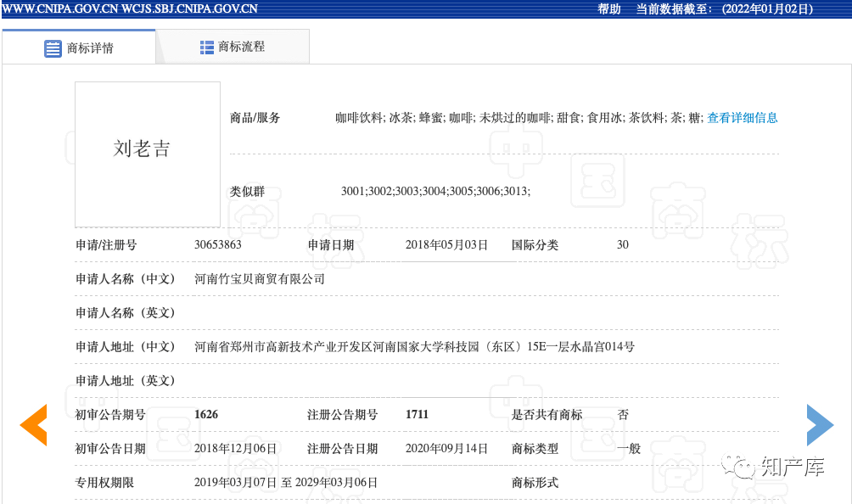
Task: Select the 是否共有商标 value 否
Action: pos(624,414)
